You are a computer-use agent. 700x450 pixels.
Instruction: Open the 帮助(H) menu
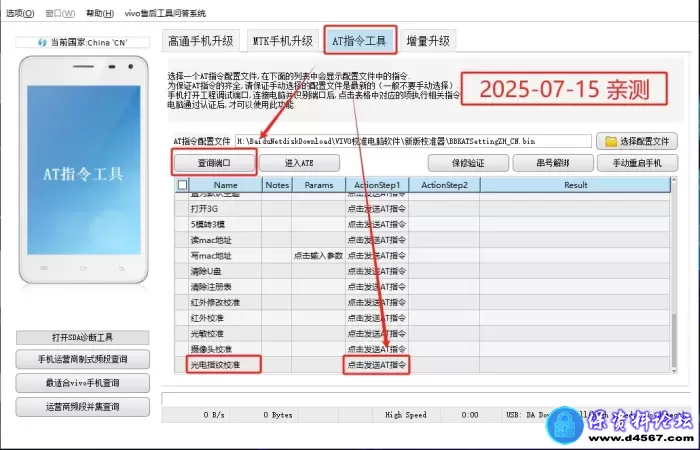click(x=100, y=13)
